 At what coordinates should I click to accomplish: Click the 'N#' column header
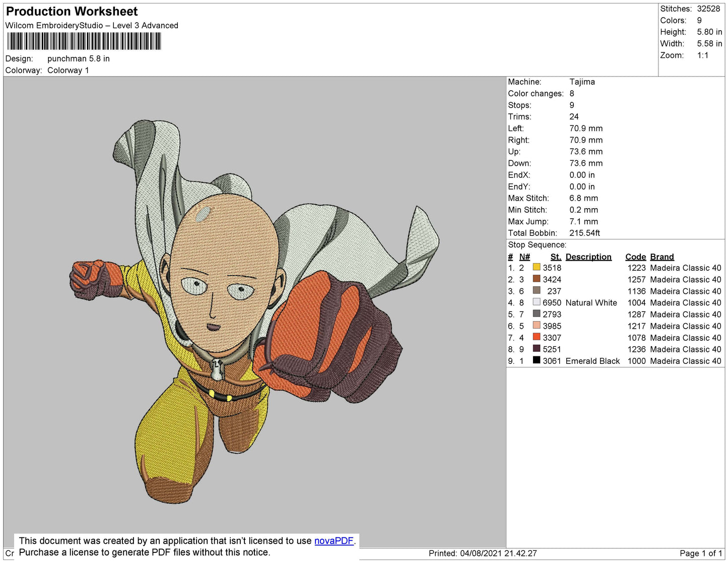click(524, 257)
